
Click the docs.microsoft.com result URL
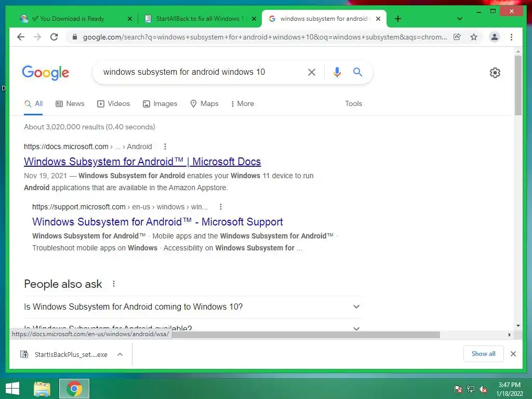pos(88,147)
